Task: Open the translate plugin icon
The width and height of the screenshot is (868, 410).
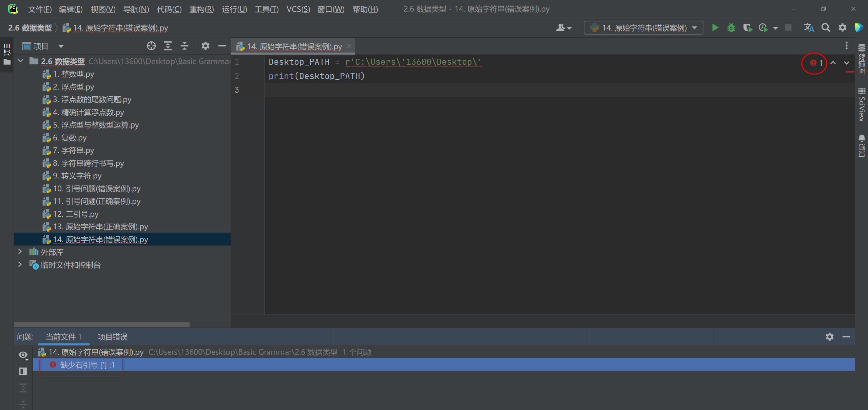Action: click(809, 28)
